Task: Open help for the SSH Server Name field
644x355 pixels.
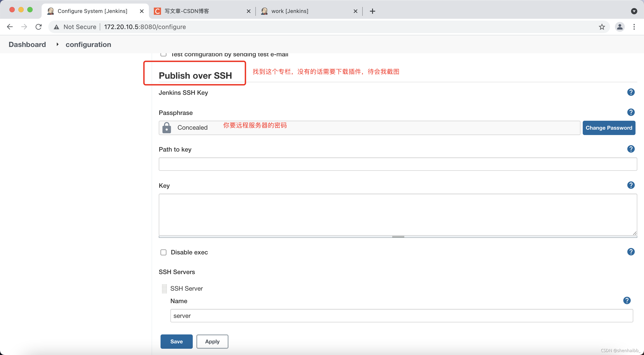Action: pyautogui.click(x=627, y=301)
